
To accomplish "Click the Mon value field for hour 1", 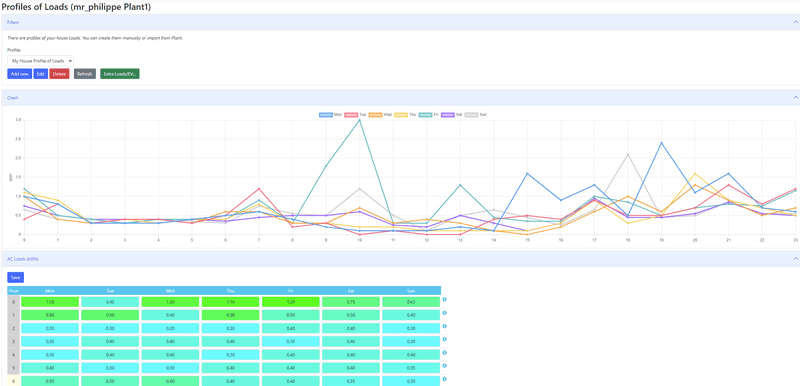I will point(50,315).
